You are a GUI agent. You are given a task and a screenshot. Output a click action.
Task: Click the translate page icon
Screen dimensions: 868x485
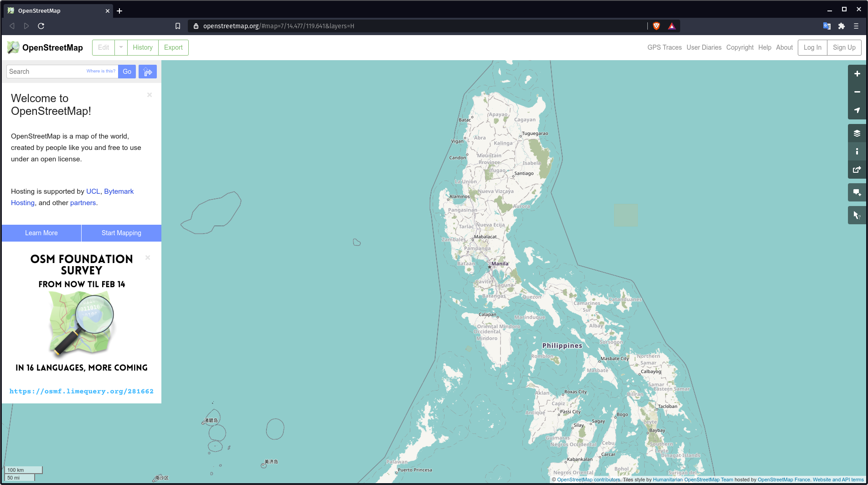point(827,26)
